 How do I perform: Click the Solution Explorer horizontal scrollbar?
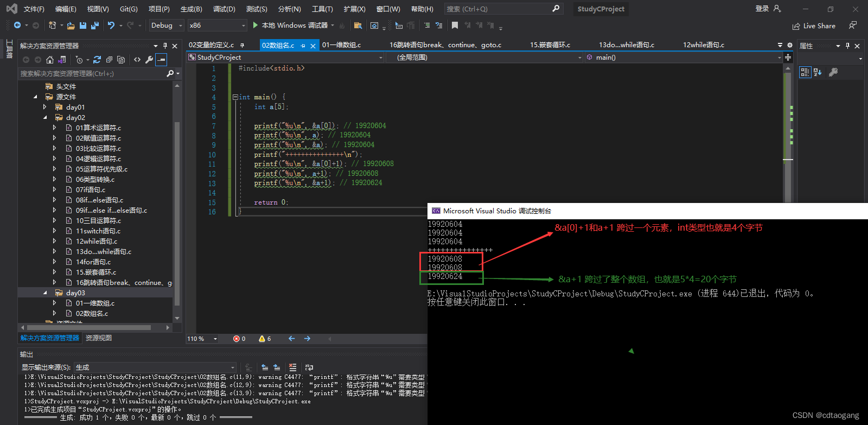[89, 328]
